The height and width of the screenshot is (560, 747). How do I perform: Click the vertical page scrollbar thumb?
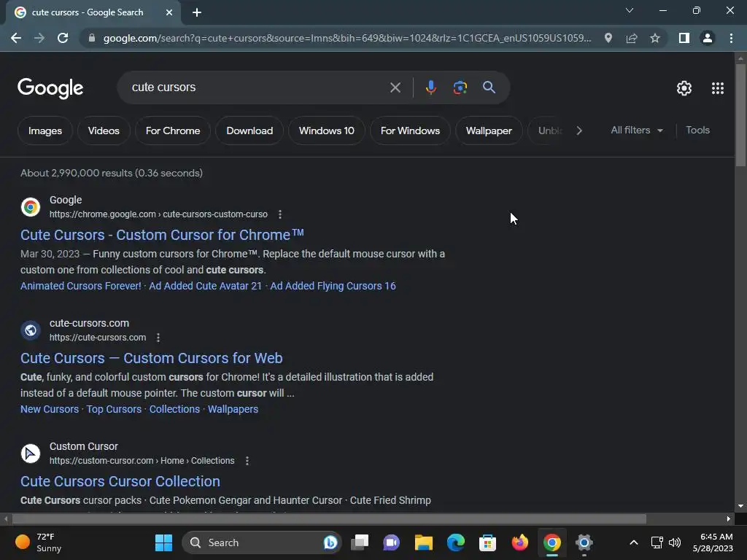740,115
